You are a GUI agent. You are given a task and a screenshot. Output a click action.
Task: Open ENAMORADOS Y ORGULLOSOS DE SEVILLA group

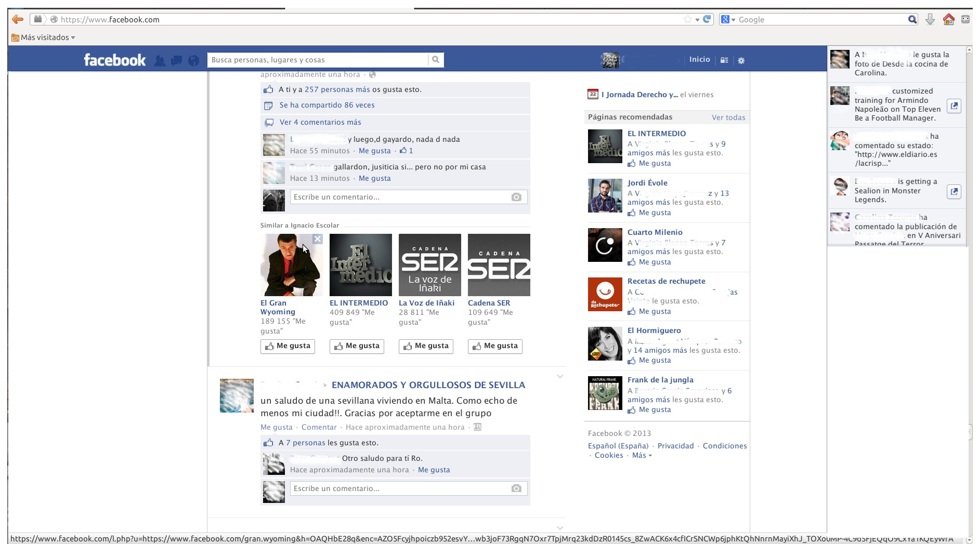point(428,385)
